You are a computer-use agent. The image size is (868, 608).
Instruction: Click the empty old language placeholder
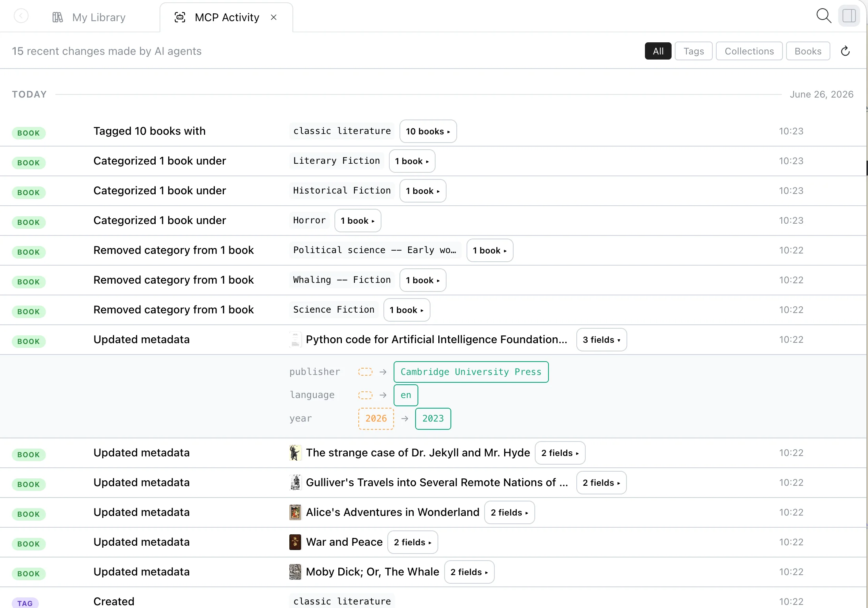click(x=365, y=395)
